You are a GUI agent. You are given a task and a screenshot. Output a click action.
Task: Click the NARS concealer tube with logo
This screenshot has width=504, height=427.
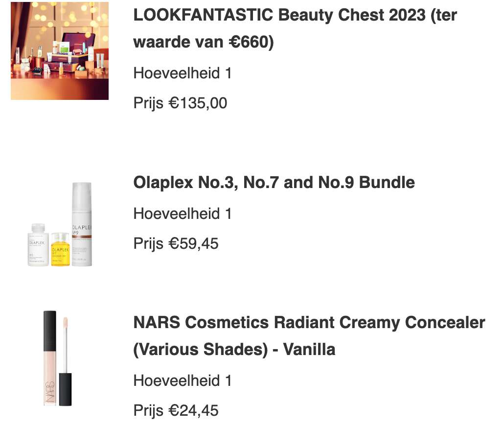(x=50, y=358)
